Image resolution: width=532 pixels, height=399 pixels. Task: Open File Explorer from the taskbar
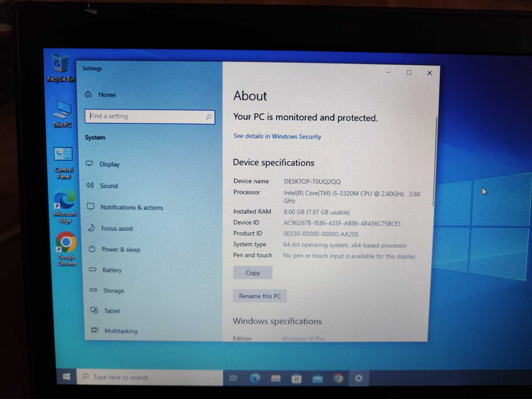[x=276, y=378]
